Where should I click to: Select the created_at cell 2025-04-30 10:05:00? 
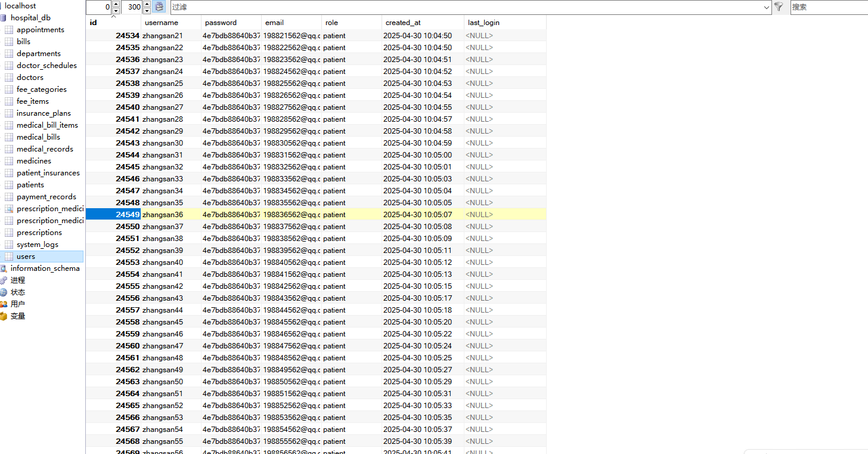coord(423,155)
